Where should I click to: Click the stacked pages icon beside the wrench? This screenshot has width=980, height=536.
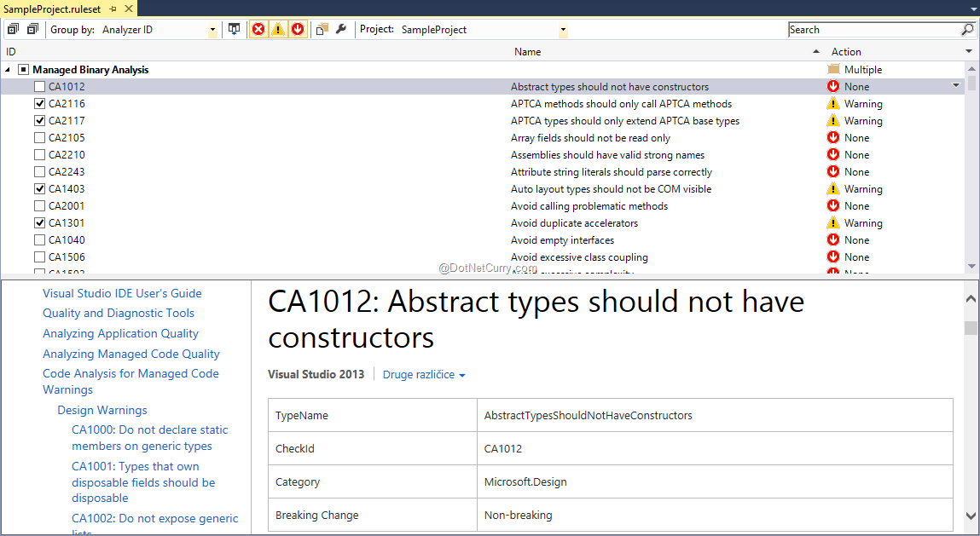coord(322,29)
